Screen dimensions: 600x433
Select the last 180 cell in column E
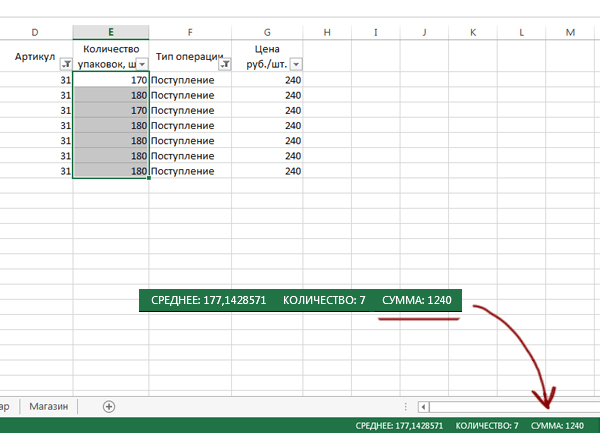point(110,171)
